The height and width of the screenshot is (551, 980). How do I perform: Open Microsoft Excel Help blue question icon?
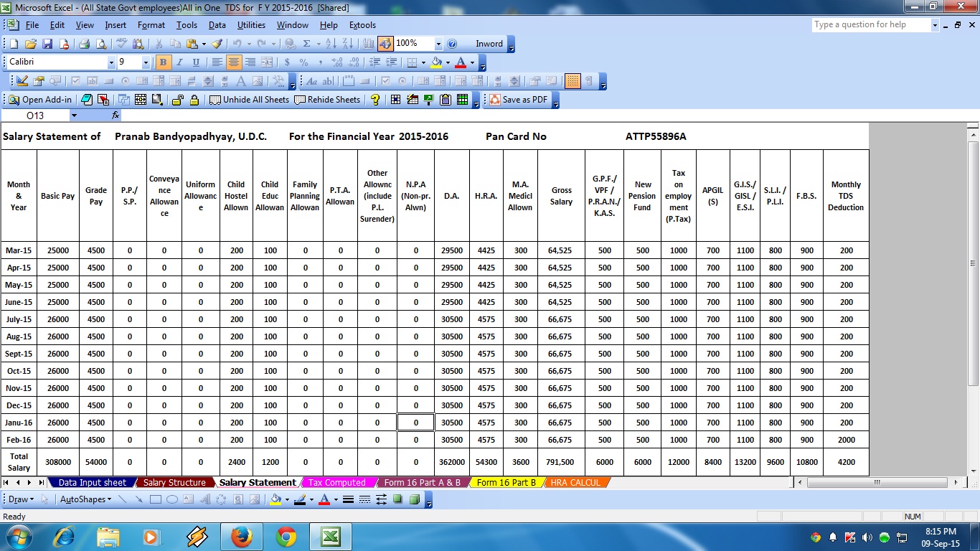pyautogui.click(x=452, y=44)
